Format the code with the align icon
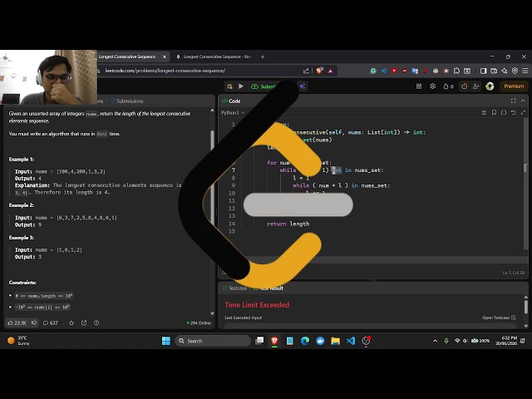The width and height of the screenshot is (532, 399). pos(484,113)
